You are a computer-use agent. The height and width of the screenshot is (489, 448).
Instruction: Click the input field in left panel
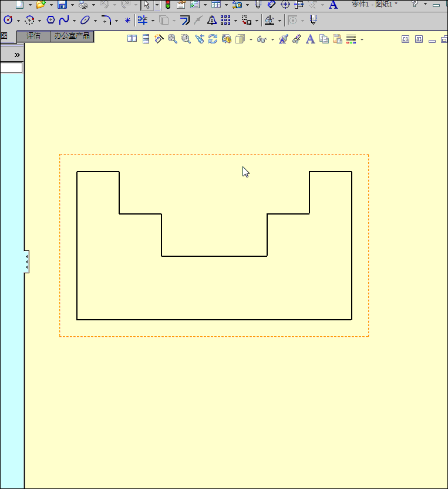tap(11, 68)
